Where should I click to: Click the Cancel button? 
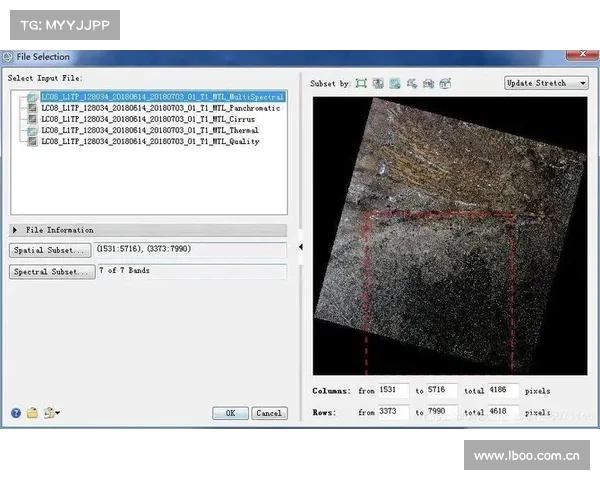coord(269,413)
